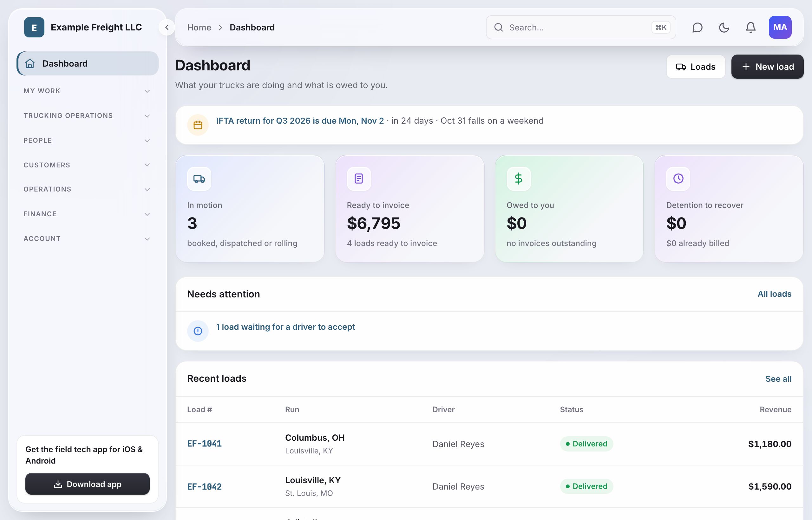Expand the My Work section
Screen dimensions: 812x520
pos(87,91)
